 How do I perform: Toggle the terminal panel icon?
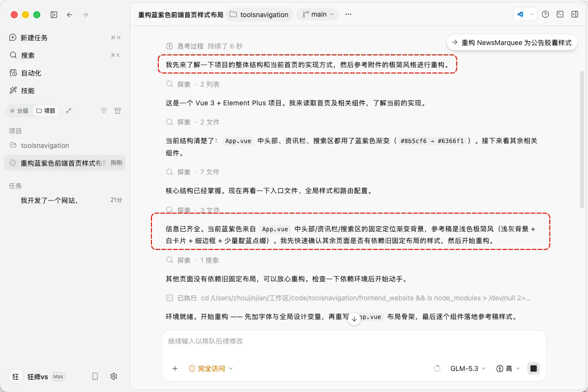[x=560, y=14]
